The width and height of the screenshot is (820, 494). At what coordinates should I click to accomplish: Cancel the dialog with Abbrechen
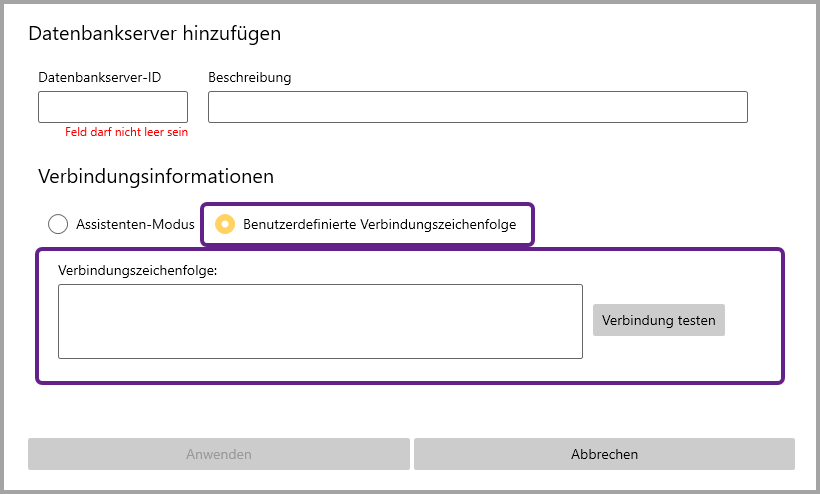click(604, 454)
